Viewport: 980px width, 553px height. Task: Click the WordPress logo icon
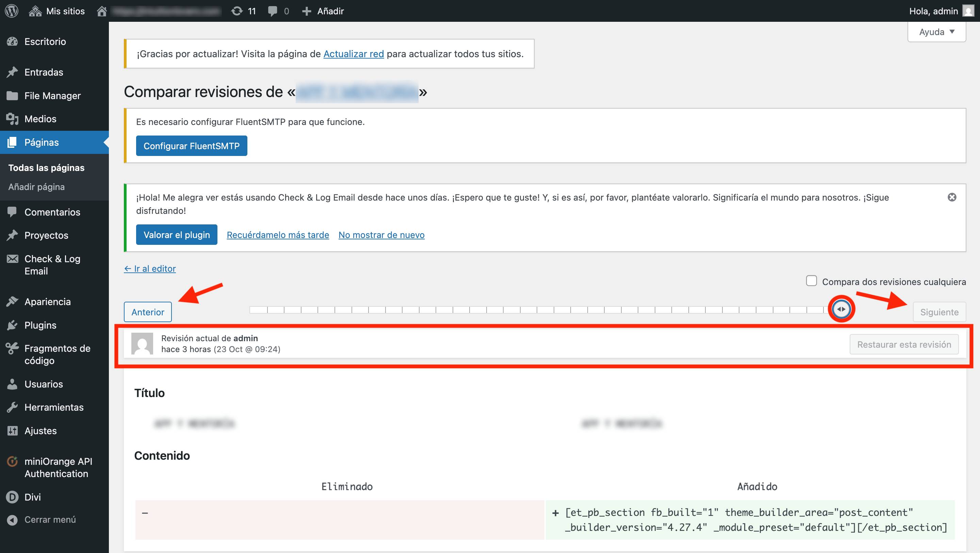[x=12, y=11]
